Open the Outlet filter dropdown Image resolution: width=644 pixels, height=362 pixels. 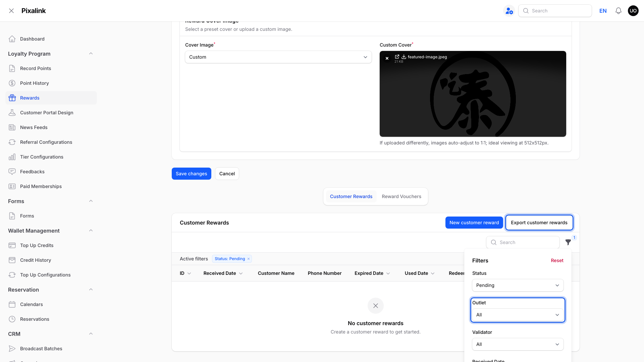pos(518,315)
